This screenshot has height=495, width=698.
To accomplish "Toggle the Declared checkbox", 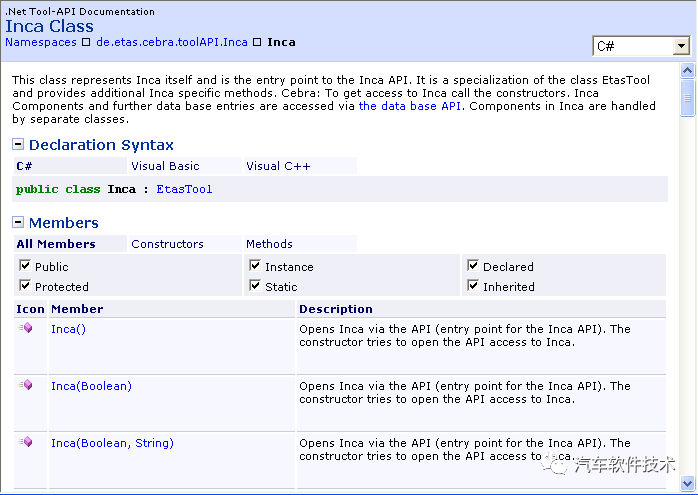I will point(473,266).
